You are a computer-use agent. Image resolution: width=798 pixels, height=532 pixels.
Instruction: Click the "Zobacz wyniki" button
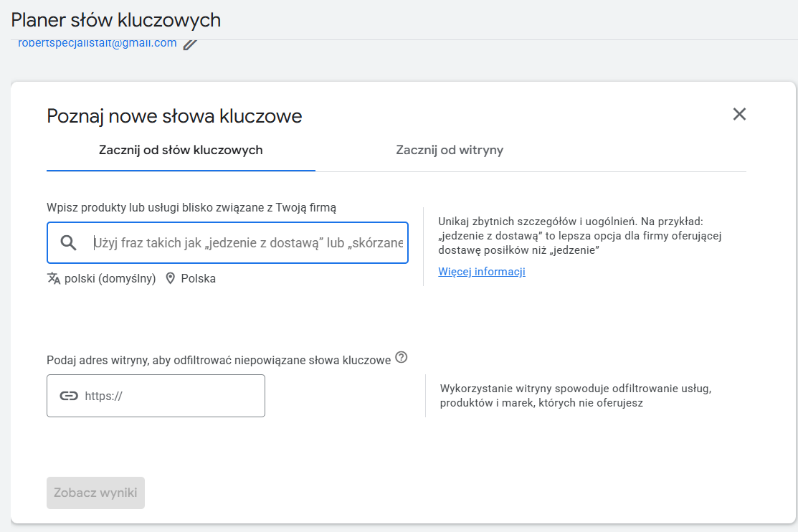95,493
